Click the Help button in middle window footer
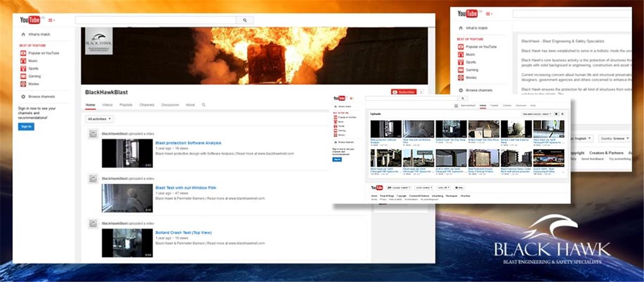This screenshot has height=282, width=644. click(459, 187)
